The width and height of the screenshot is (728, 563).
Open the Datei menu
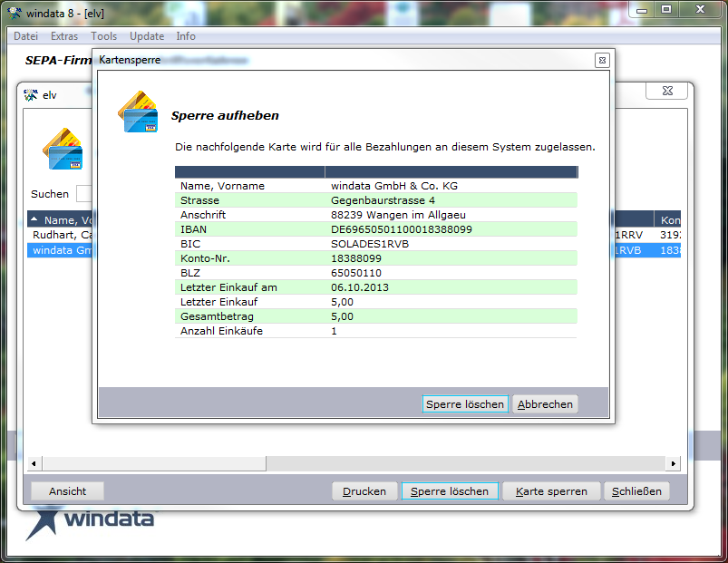pyautogui.click(x=25, y=36)
